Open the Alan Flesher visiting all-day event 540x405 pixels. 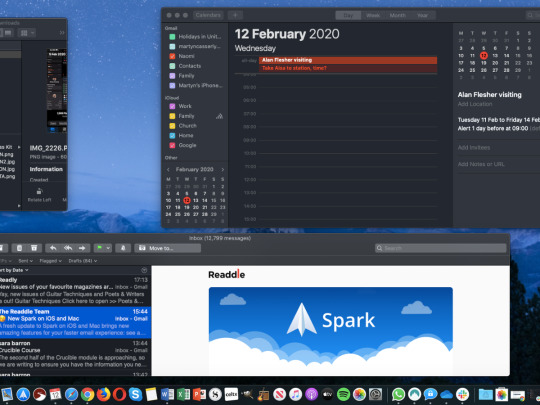[x=348, y=60]
